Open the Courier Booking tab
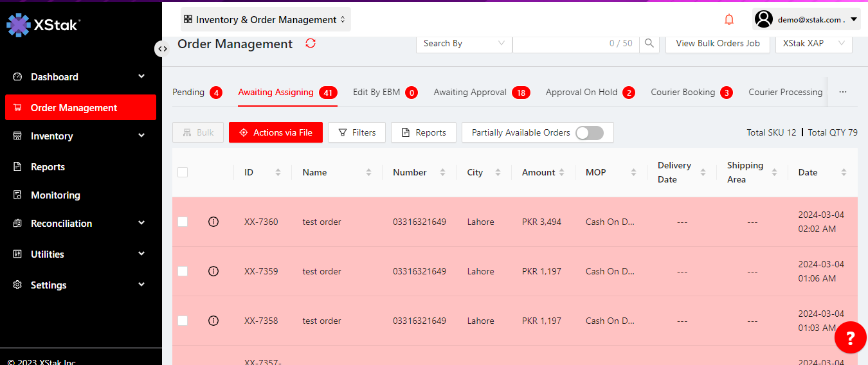The height and width of the screenshot is (365, 868). tap(683, 93)
